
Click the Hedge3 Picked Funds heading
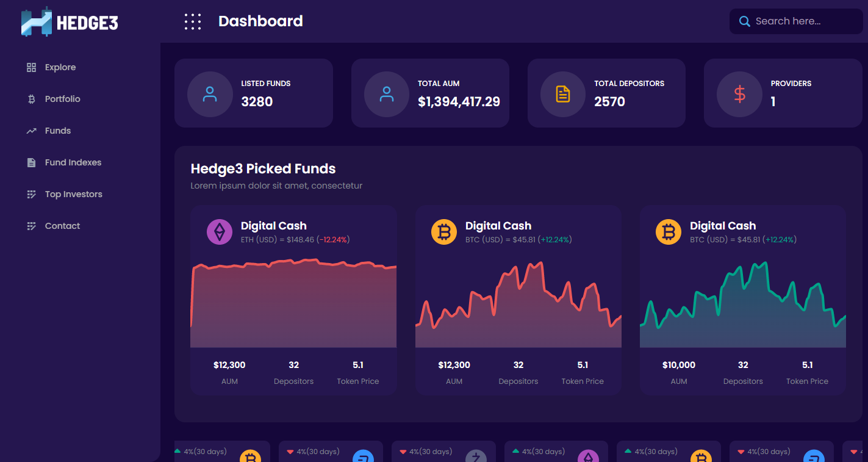pos(263,168)
